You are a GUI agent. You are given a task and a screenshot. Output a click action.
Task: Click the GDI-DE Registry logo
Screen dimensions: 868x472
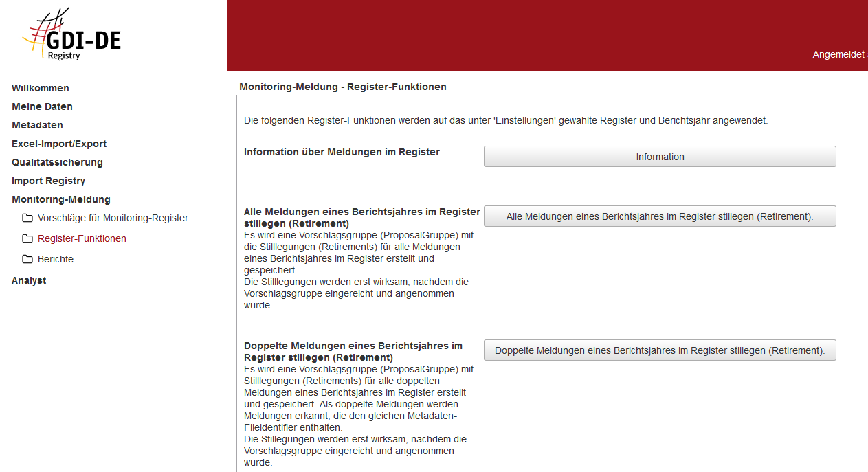[x=71, y=35]
